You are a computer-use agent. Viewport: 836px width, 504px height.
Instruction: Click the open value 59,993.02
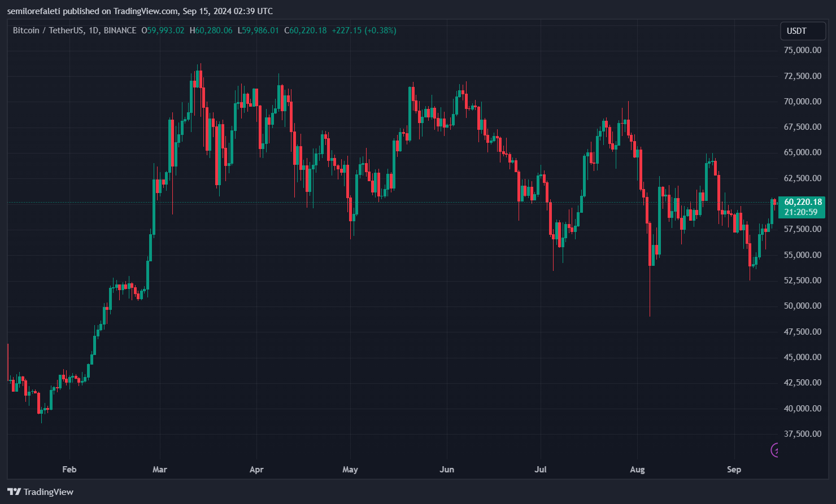[x=166, y=30]
